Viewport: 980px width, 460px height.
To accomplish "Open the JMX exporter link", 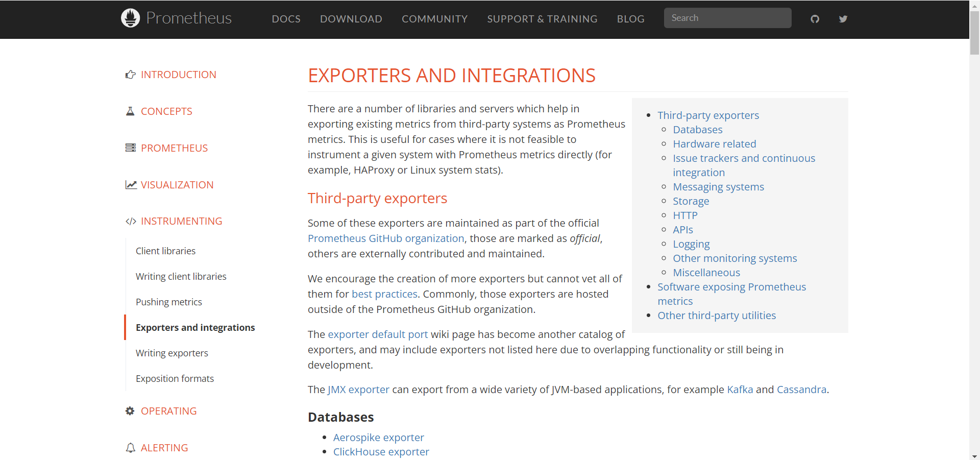I will [x=358, y=390].
